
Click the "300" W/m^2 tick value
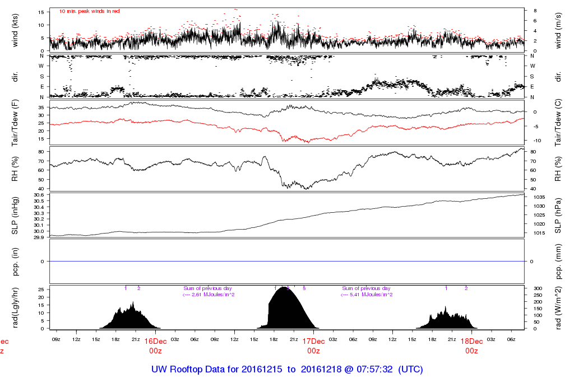(538, 288)
